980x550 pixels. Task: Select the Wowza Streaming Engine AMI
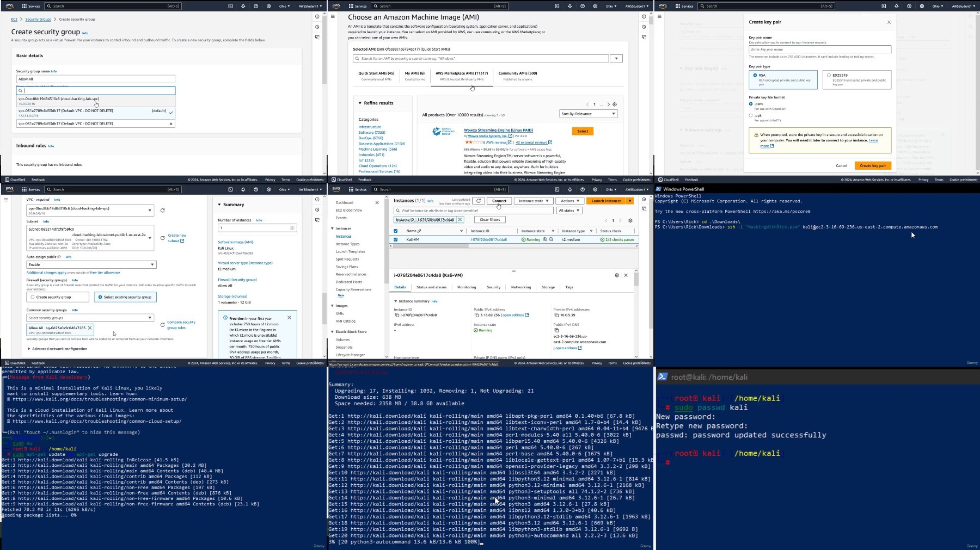point(583,131)
